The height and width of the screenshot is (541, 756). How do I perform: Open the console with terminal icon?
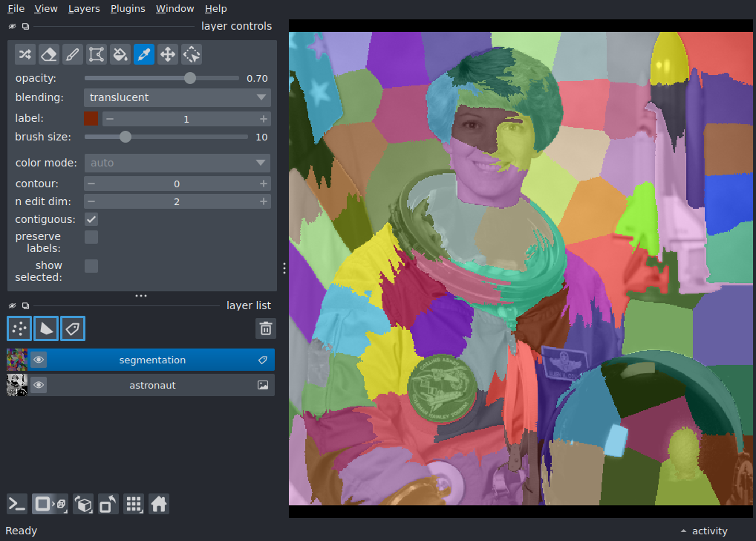[x=17, y=505]
